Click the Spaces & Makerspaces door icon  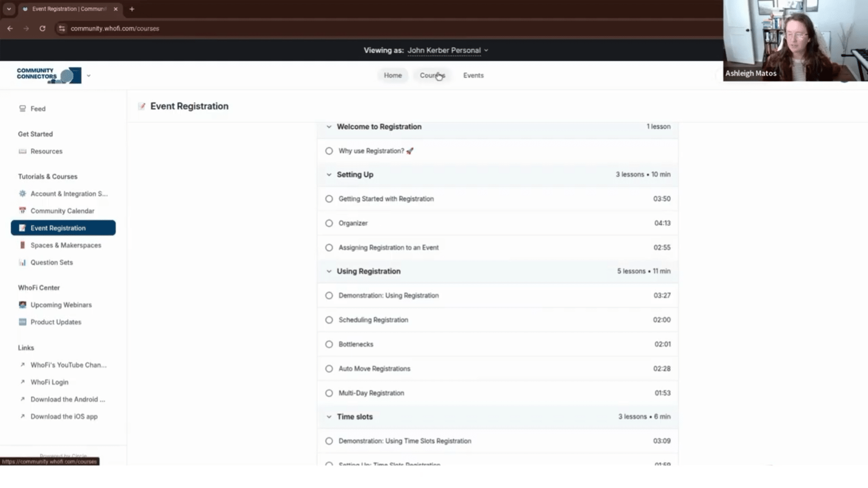(x=23, y=245)
